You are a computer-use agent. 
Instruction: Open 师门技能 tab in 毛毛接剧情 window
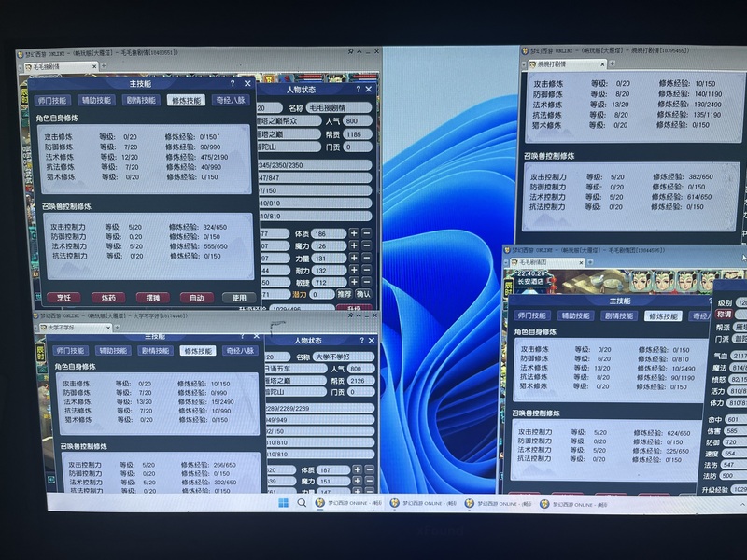pos(53,101)
